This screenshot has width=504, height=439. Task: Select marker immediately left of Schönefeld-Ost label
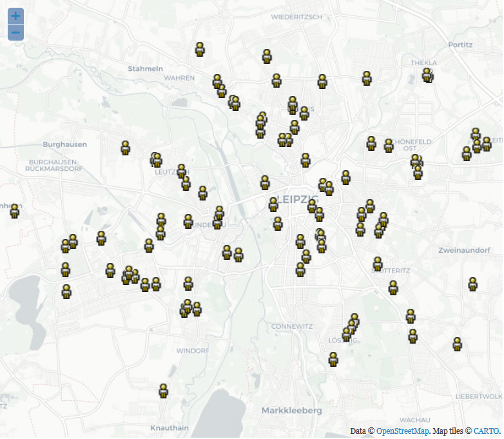tap(389, 145)
